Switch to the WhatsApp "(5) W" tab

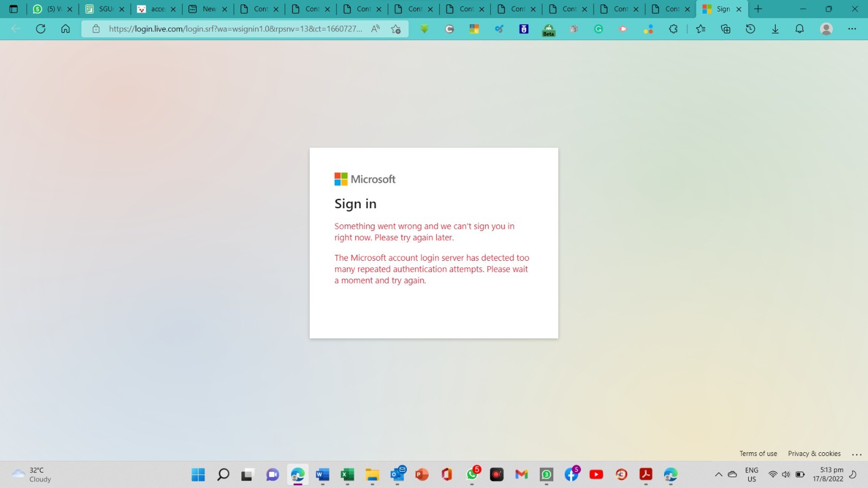click(x=53, y=9)
